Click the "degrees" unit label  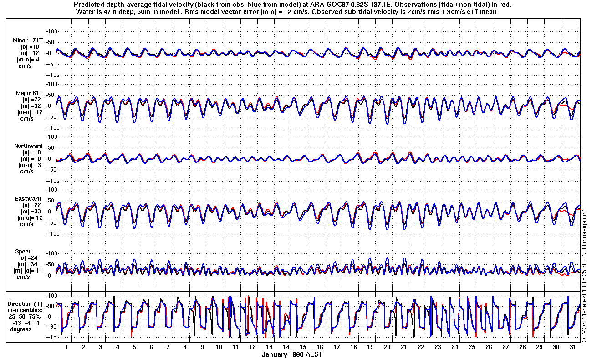[x=20, y=329]
